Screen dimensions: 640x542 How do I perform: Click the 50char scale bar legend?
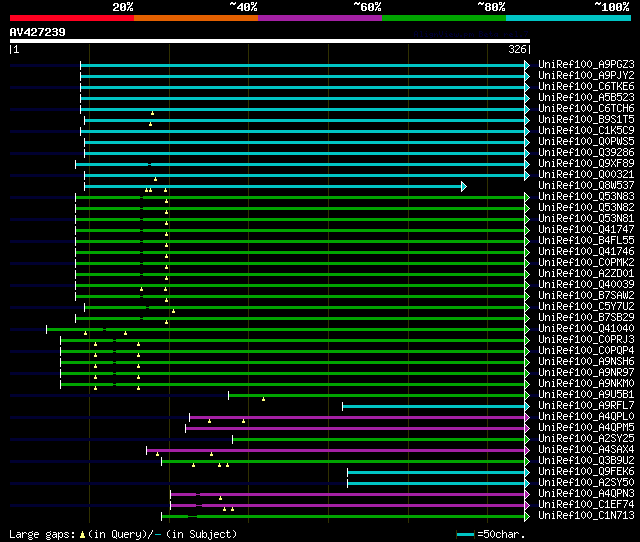coord(466,534)
